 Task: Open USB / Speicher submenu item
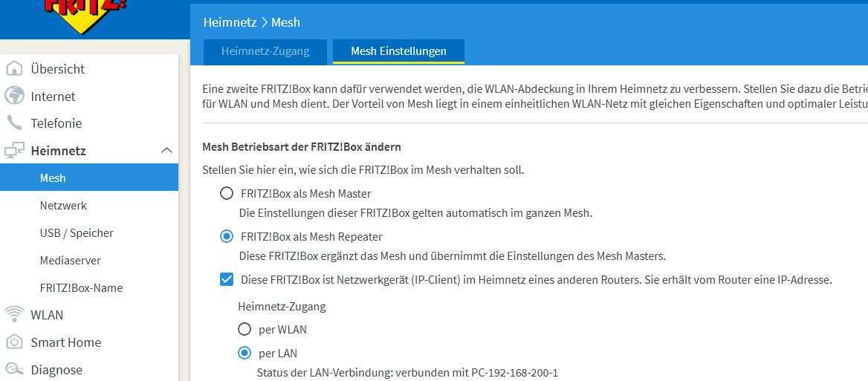coord(77,232)
